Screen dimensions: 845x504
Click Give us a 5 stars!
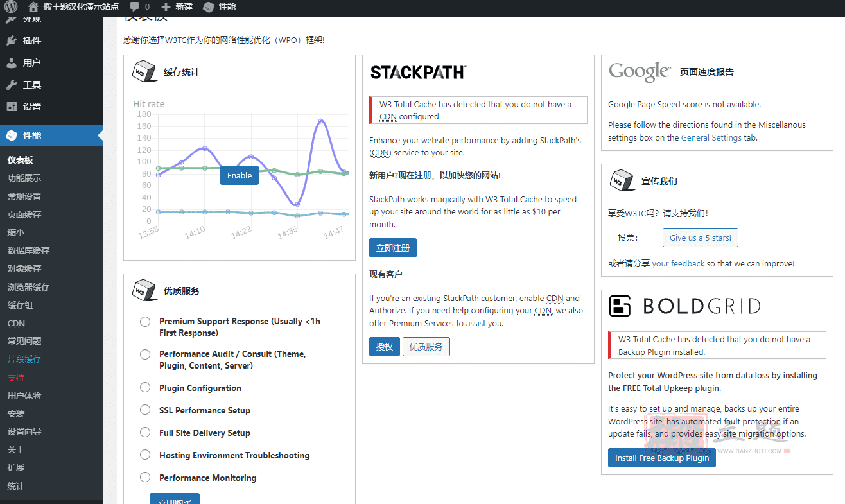(701, 238)
